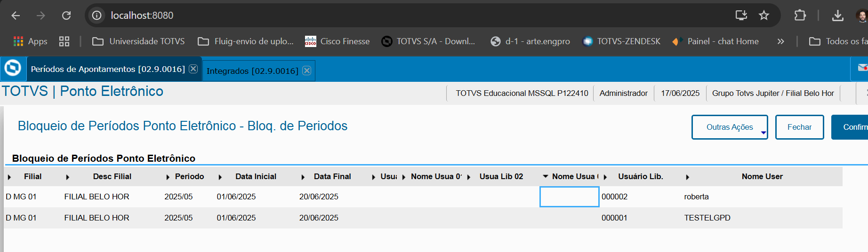
Task: Open the browser downloads icon
Action: coord(837,16)
